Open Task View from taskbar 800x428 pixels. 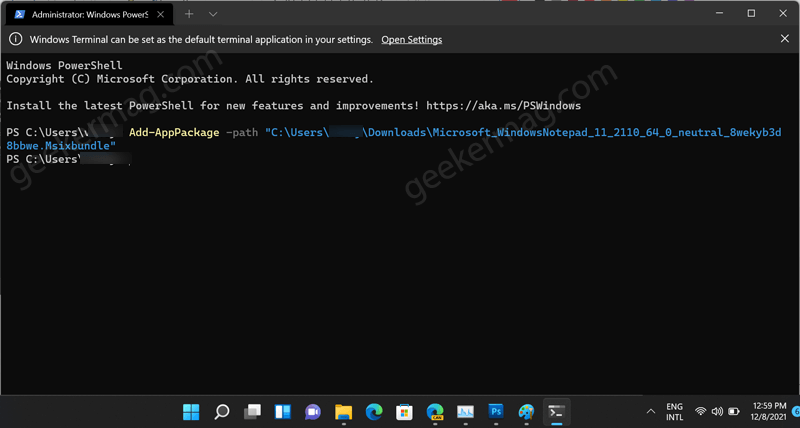coord(252,412)
